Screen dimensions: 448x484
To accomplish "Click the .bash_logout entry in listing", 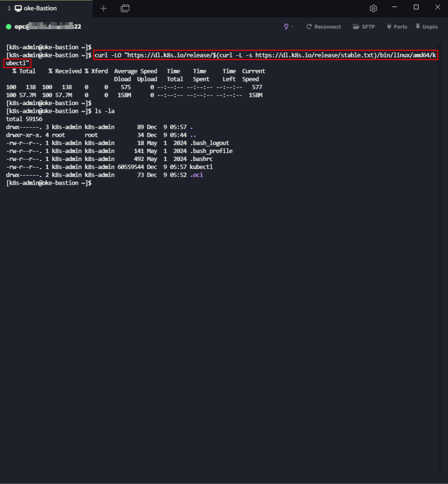I will 209,143.
